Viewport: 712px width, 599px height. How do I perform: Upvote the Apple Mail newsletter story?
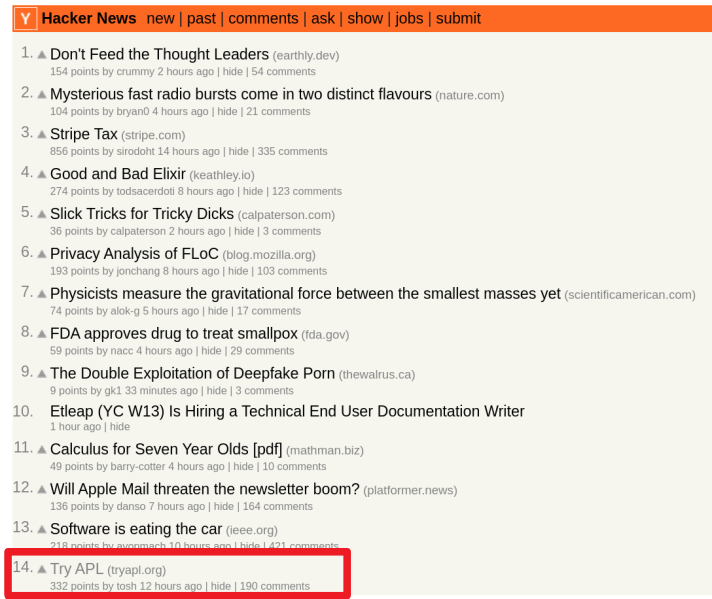(42, 490)
